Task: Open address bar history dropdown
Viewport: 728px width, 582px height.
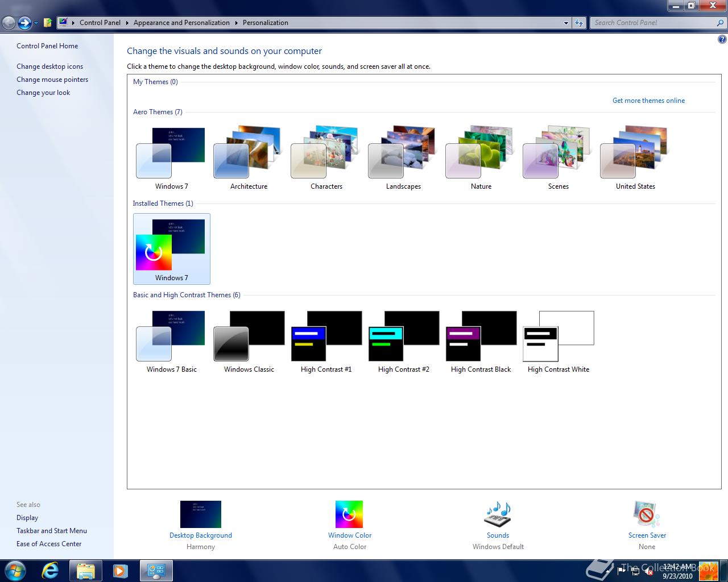Action: point(566,23)
